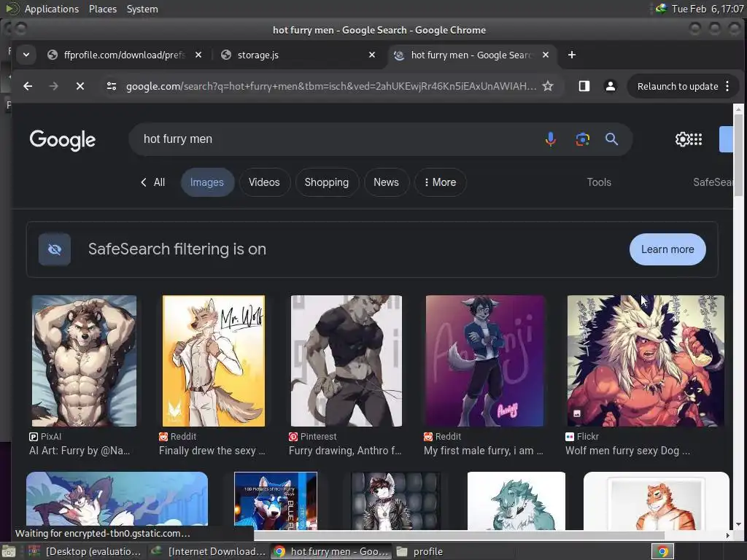This screenshot has height=560, width=747.
Task: Click show desktop icon in taskbar
Action: tap(9, 552)
